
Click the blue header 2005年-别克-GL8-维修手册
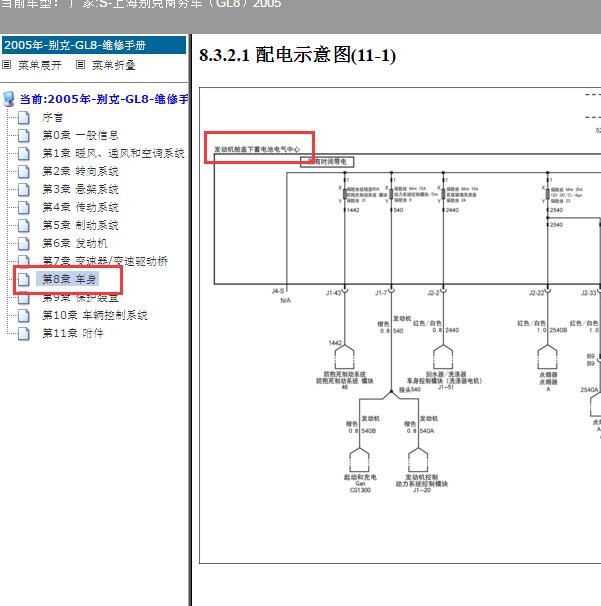[94, 45]
